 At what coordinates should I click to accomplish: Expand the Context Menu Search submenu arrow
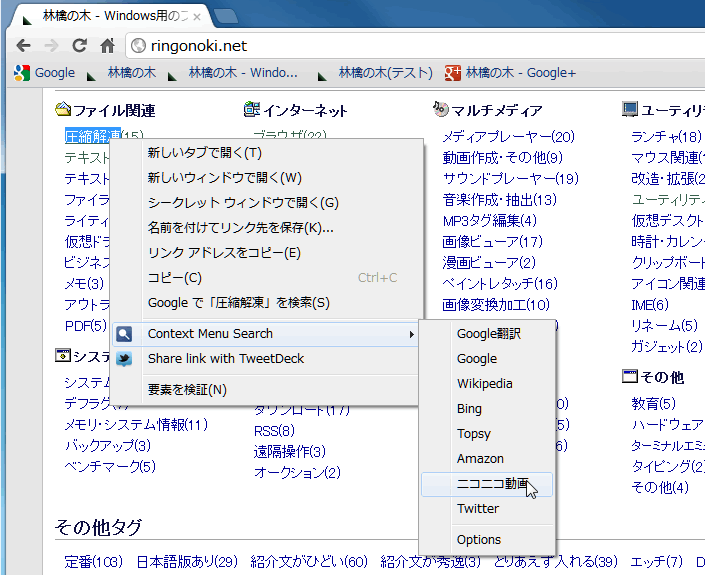(x=411, y=334)
